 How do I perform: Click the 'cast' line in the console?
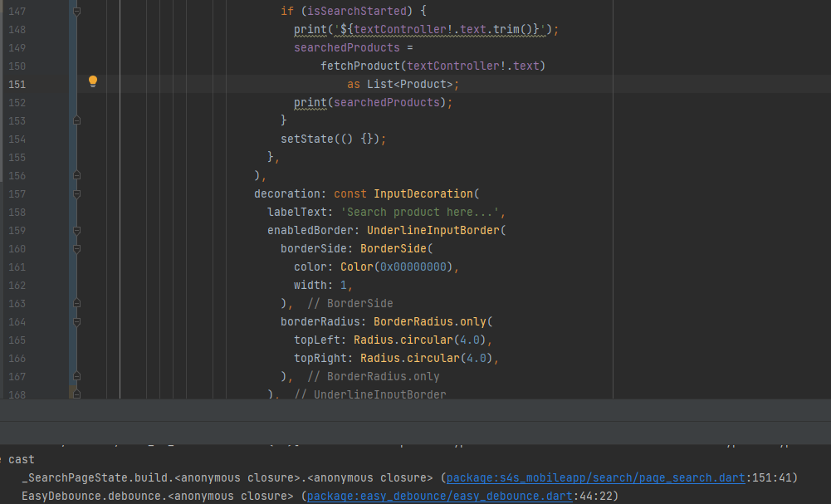pos(22,459)
